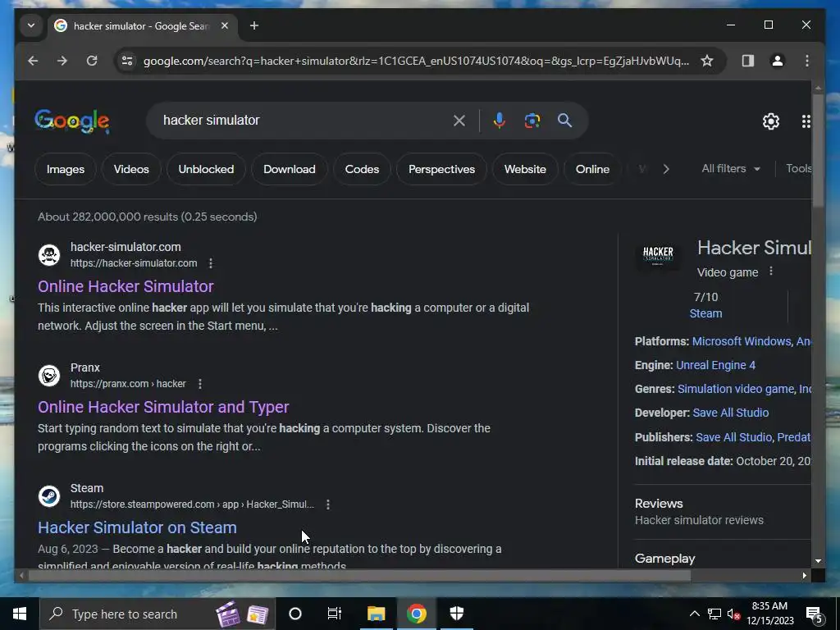Open options for Steam result

[328, 504]
